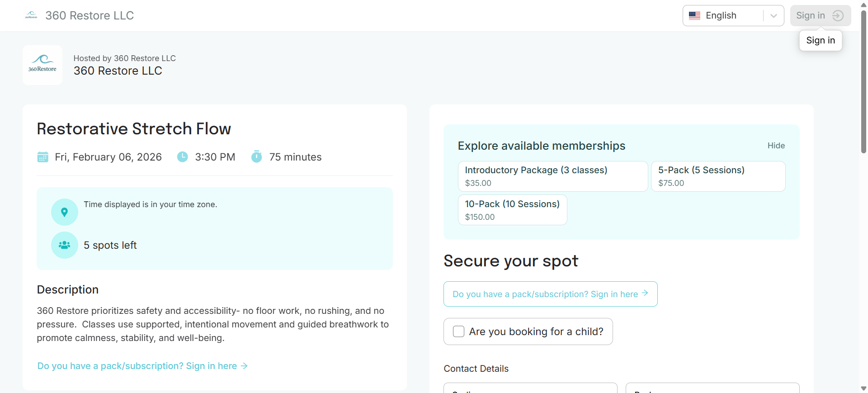
Task: Check the booking for a child checkbox
Action: (458, 331)
